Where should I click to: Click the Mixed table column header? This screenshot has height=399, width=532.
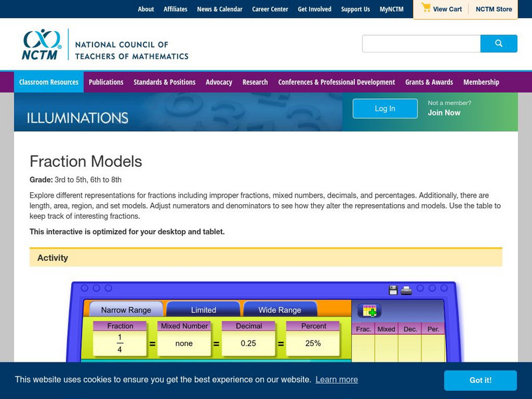tap(386, 329)
